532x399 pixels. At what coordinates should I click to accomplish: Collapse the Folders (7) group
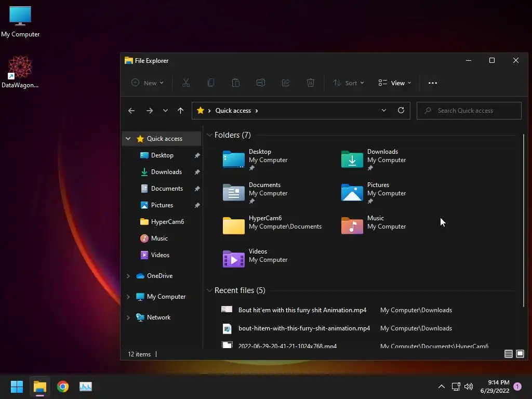pos(209,135)
